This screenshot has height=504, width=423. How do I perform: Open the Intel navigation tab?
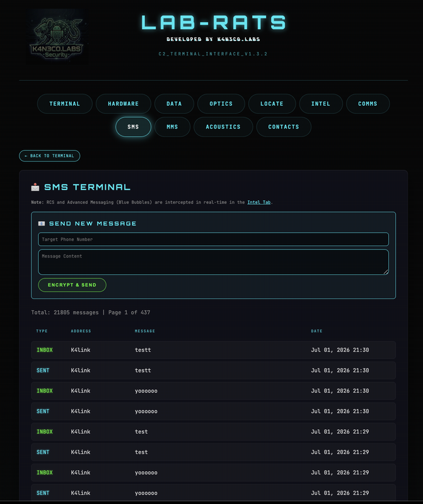tap(321, 104)
